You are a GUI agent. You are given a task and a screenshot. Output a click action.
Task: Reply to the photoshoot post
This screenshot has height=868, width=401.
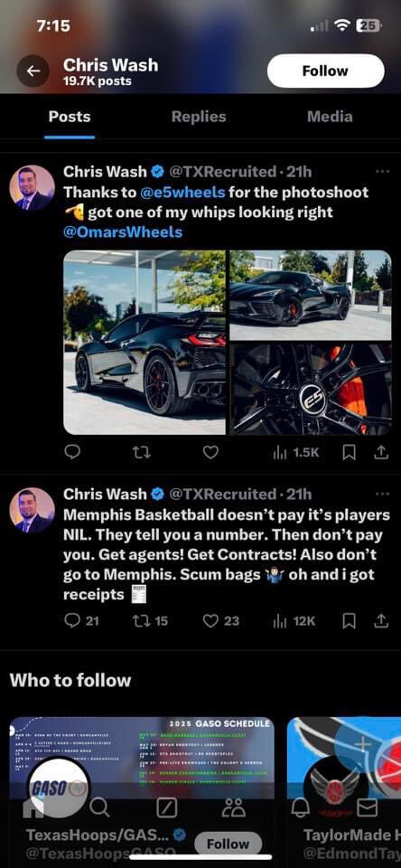tap(72, 452)
